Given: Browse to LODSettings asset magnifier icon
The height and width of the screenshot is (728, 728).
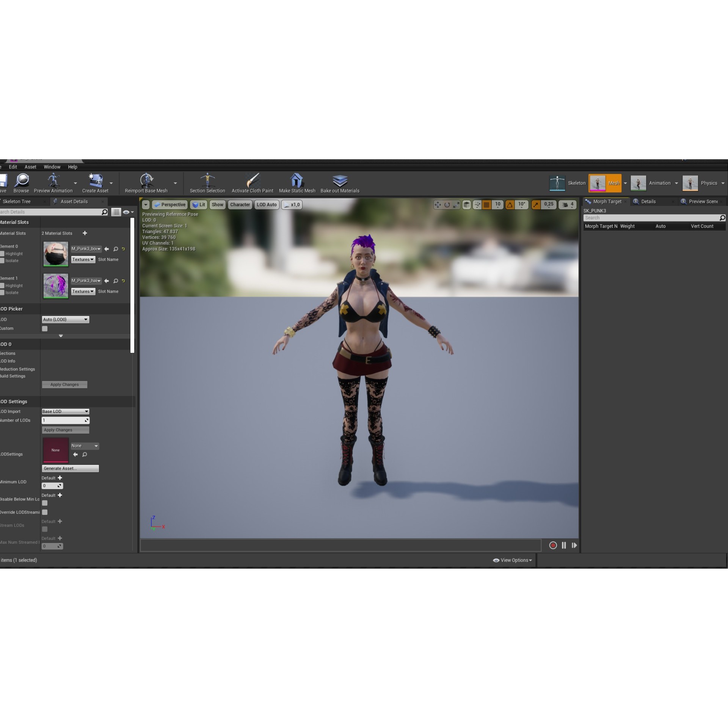Looking at the screenshot, I should (85, 454).
